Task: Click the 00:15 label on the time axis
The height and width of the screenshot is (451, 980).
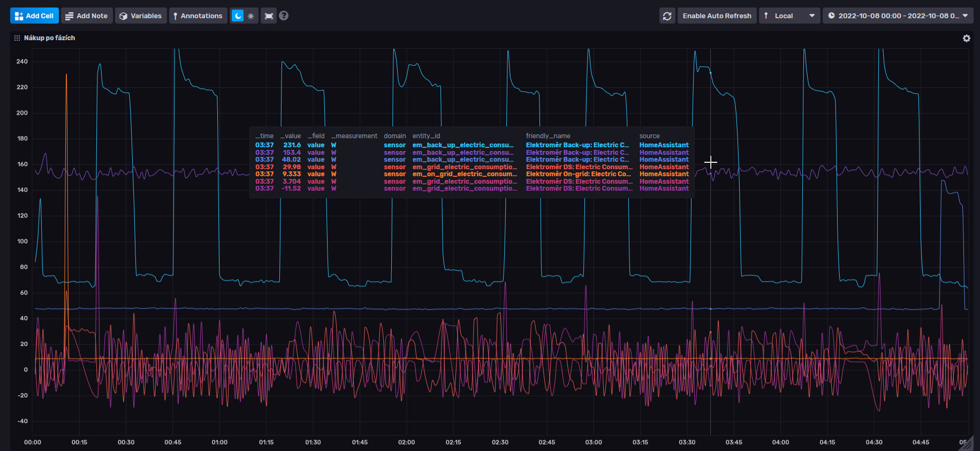Action: click(79, 442)
